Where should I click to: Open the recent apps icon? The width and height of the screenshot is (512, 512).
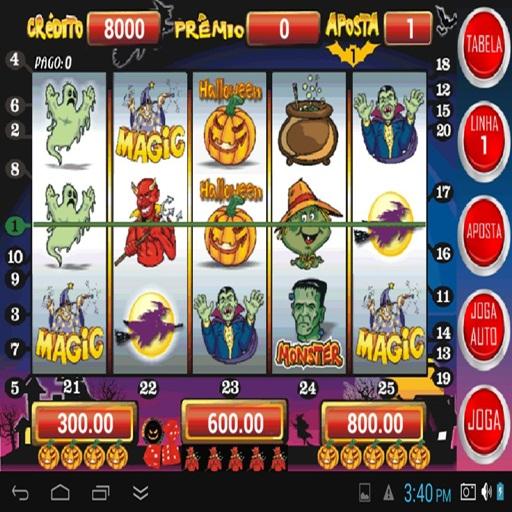[x=100, y=493]
